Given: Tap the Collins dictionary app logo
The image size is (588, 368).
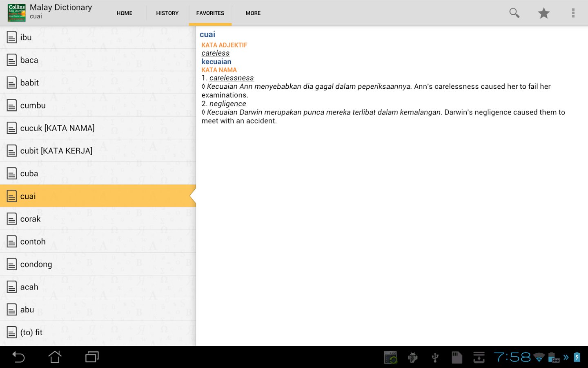Looking at the screenshot, I should pos(17,13).
